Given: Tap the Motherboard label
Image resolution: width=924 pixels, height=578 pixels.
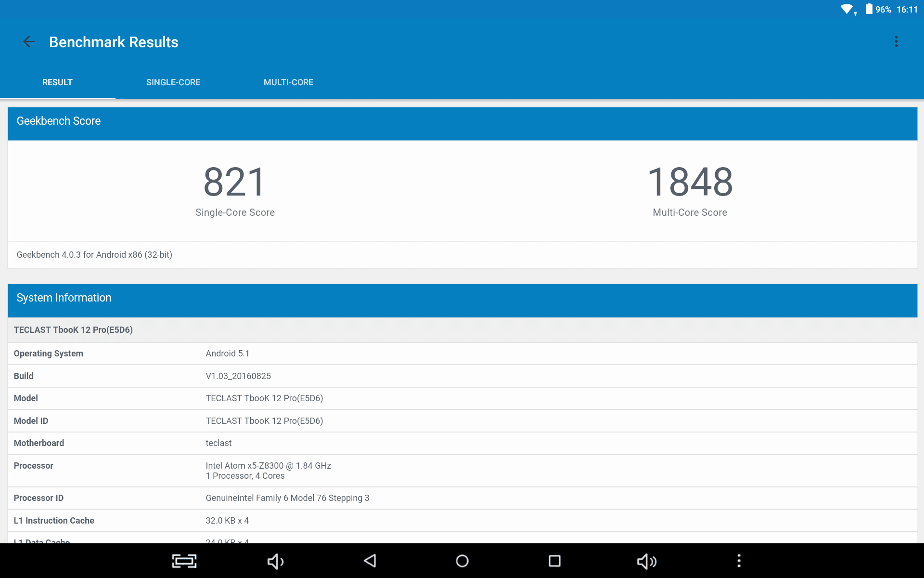Looking at the screenshot, I should point(38,443).
